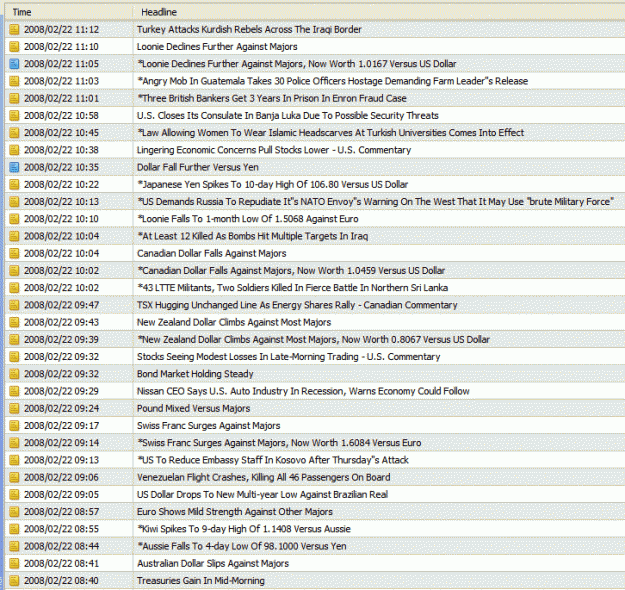
Task: Open headline Bond Market Holding Steady
Action: click(x=195, y=374)
